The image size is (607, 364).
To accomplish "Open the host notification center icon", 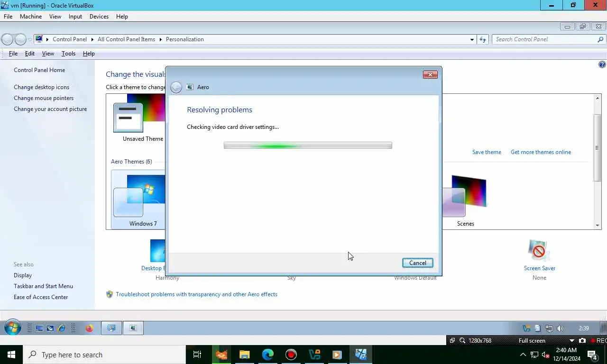I will click(592, 355).
